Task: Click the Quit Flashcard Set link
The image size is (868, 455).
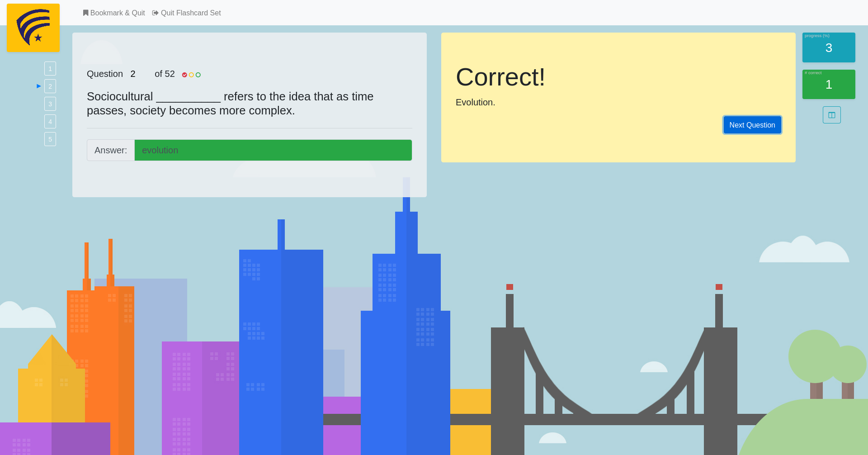Action: tap(187, 13)
